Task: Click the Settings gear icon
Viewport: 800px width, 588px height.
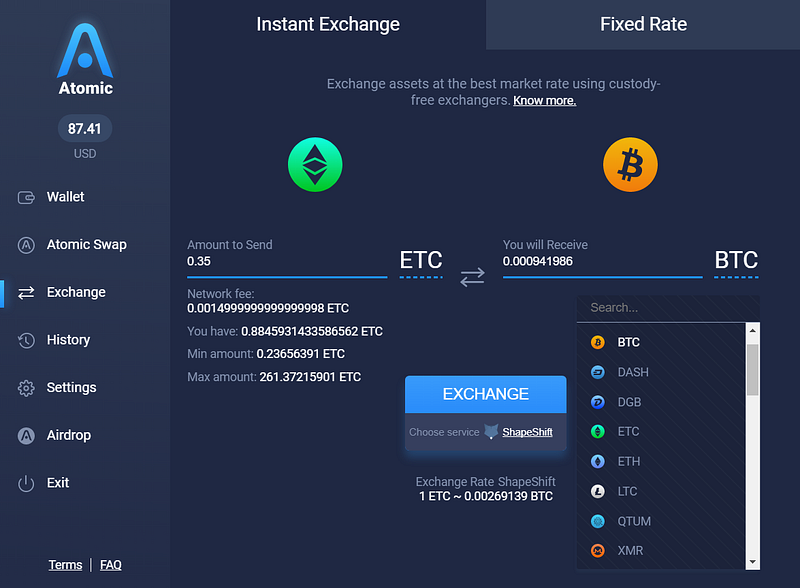Action: click(x=26, y=388)
